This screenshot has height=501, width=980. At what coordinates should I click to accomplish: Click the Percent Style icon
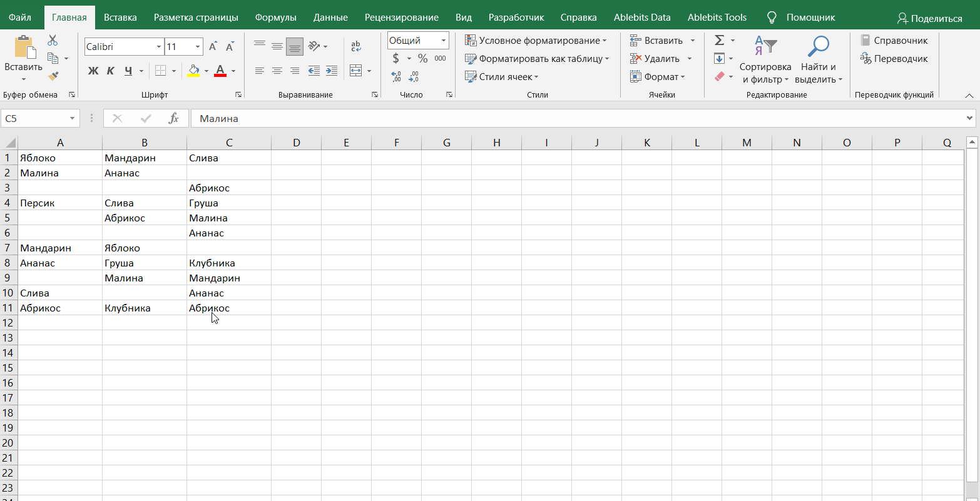422,58
